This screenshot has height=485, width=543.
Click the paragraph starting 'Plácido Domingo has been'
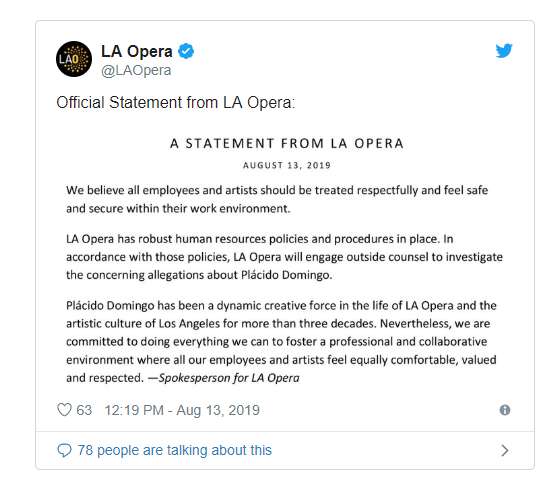[281, 342]
